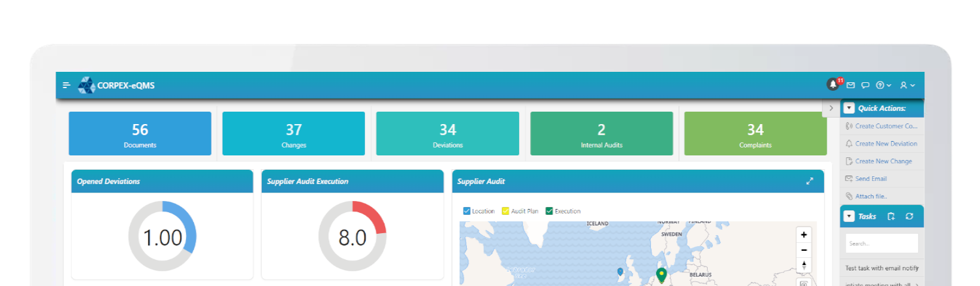The height and width of the screenshot is (286, 980).
Task: Open the user profile dropdown
Action: click(908, 86)
